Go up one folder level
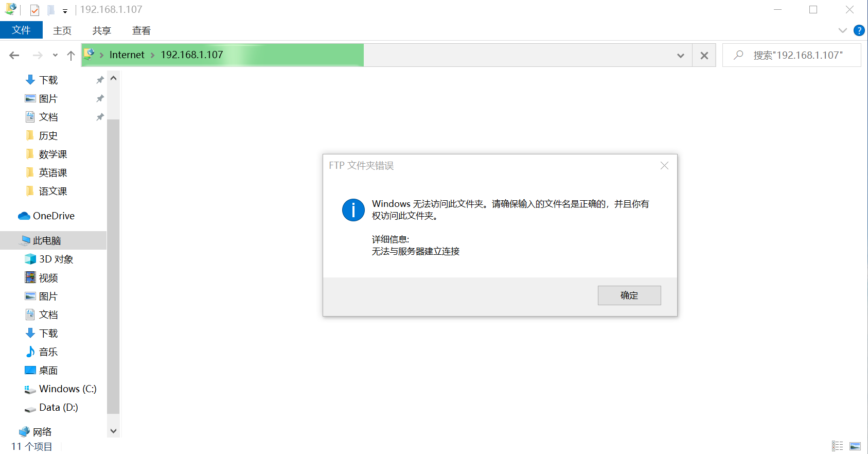868x454 pixels. click(71, 55)
